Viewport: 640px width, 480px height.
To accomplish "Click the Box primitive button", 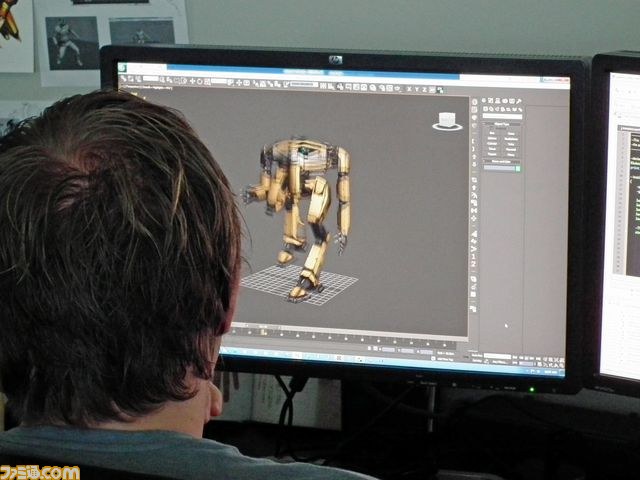I will pyautogui.click(x=492, y=133).
